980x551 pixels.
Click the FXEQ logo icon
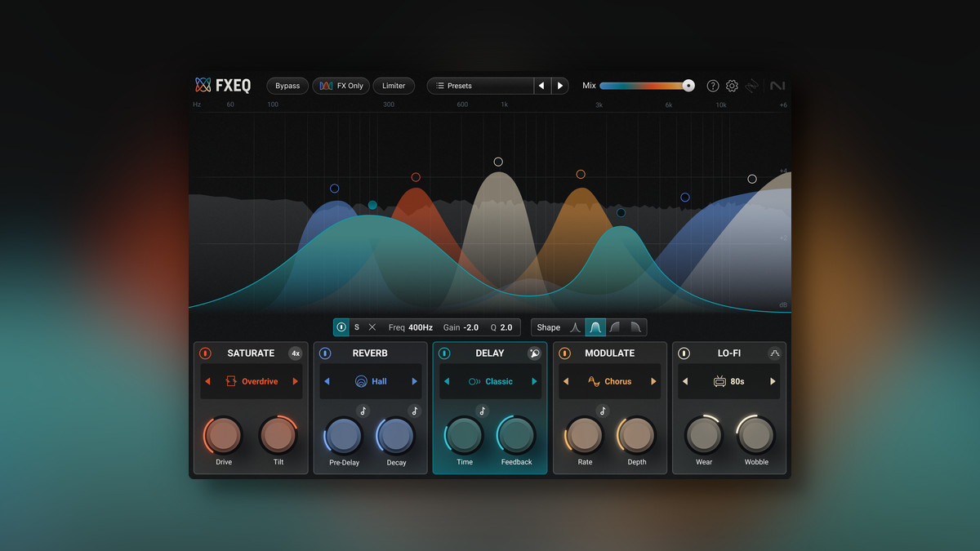pyautogui.click(x=203, y=85)
